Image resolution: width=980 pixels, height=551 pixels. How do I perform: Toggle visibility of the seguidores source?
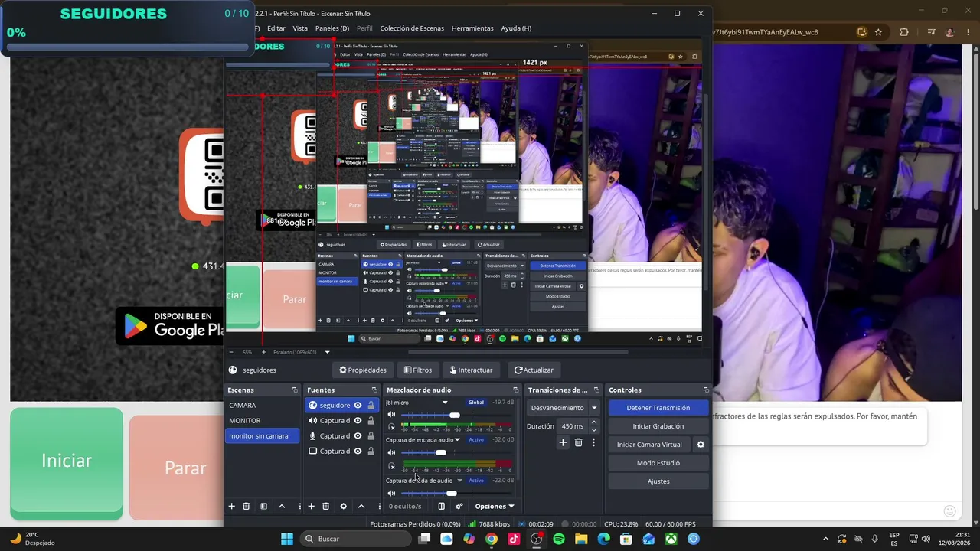(358, 406)
